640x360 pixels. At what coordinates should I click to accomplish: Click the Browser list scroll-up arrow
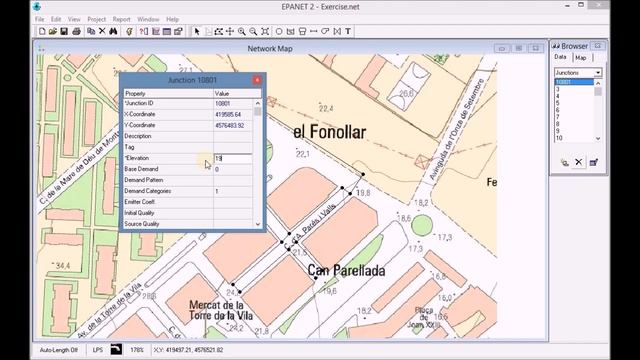click(598, 82)
